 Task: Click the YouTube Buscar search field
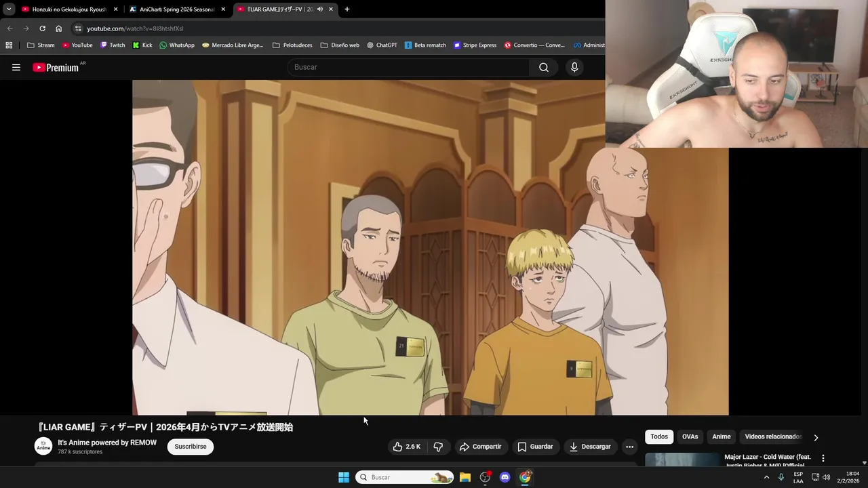coord(409,67)
